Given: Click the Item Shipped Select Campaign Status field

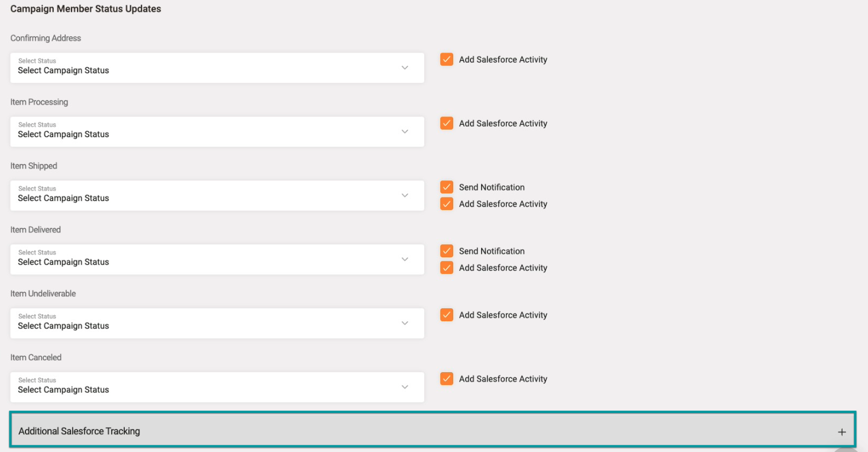Looking at the screenshot, I should [x=217, y=196].
